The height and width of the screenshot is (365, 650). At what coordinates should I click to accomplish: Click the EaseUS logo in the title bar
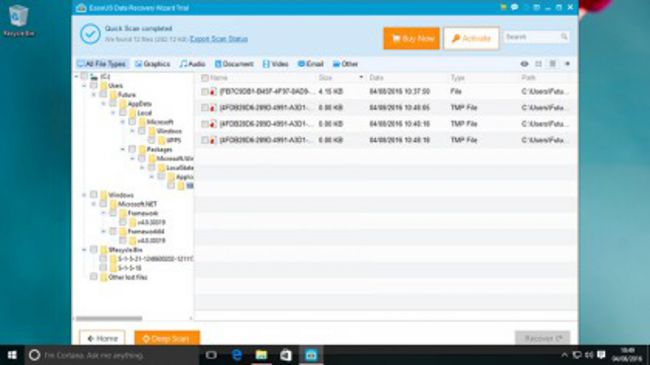[x=81, y=8]
